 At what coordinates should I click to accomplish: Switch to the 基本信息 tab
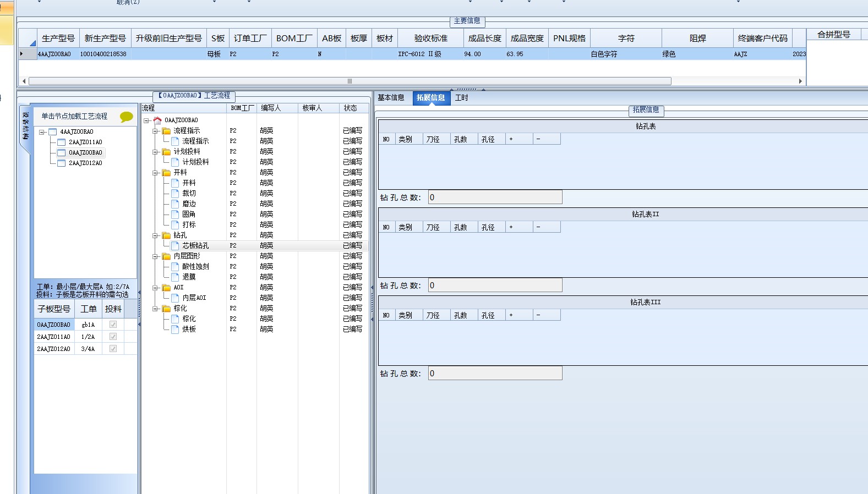pyautogui.click(x=391, y=98)
